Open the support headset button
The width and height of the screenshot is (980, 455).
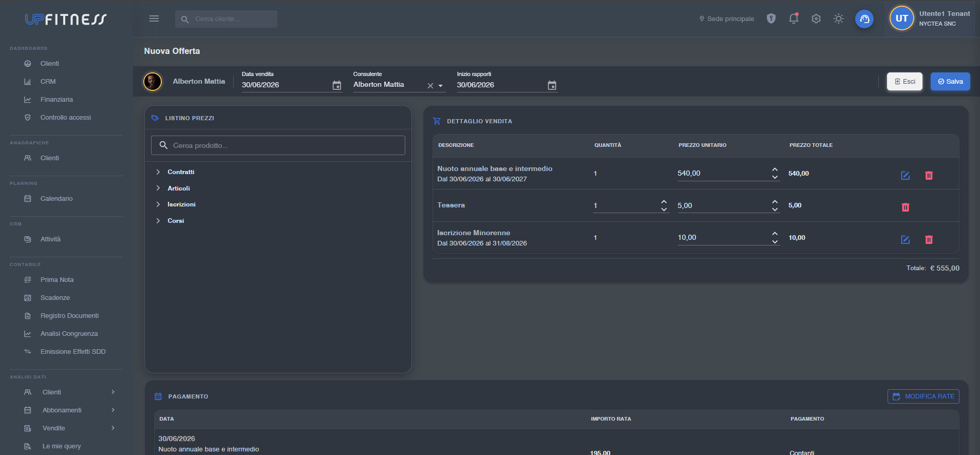pyautogui.click(x=864, y=19)
